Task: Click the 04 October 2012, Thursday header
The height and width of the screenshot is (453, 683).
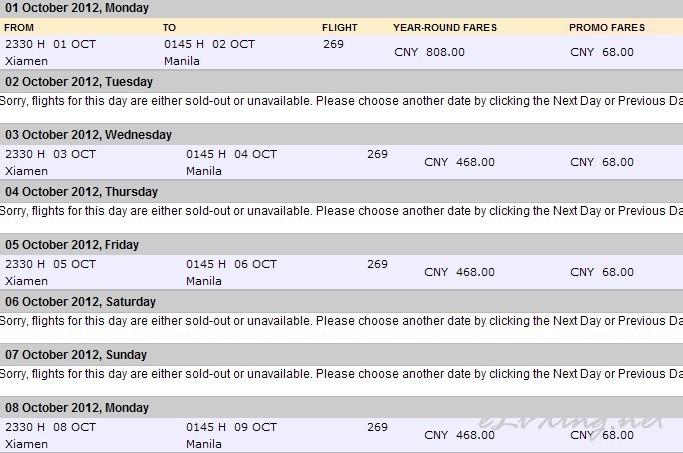Action: [x=81, y=192]
